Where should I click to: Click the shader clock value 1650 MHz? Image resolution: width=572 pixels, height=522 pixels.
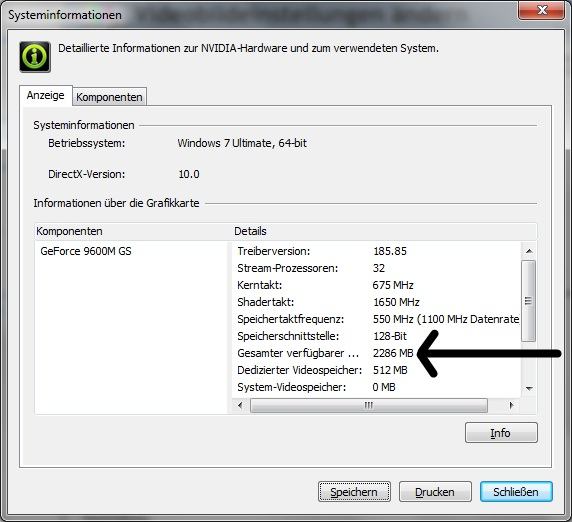[x=396, y=302]
